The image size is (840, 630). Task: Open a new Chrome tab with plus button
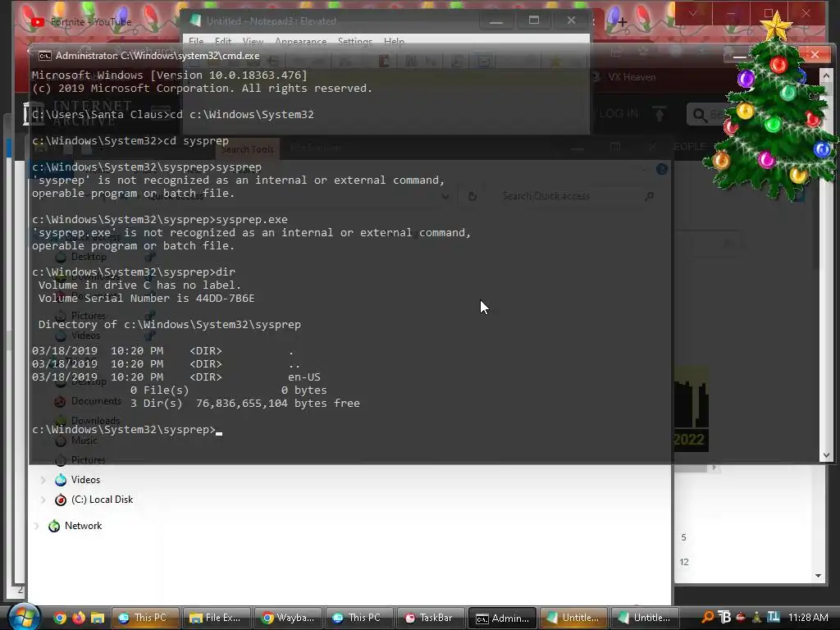(x=622, y=22)
